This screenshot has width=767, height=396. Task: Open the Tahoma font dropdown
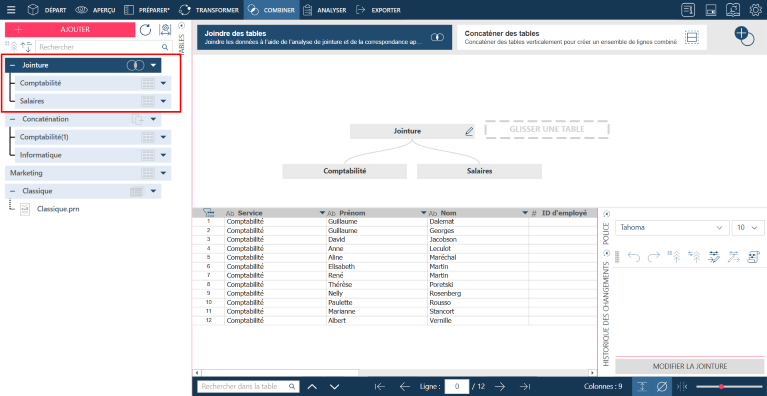pos(670,227)
